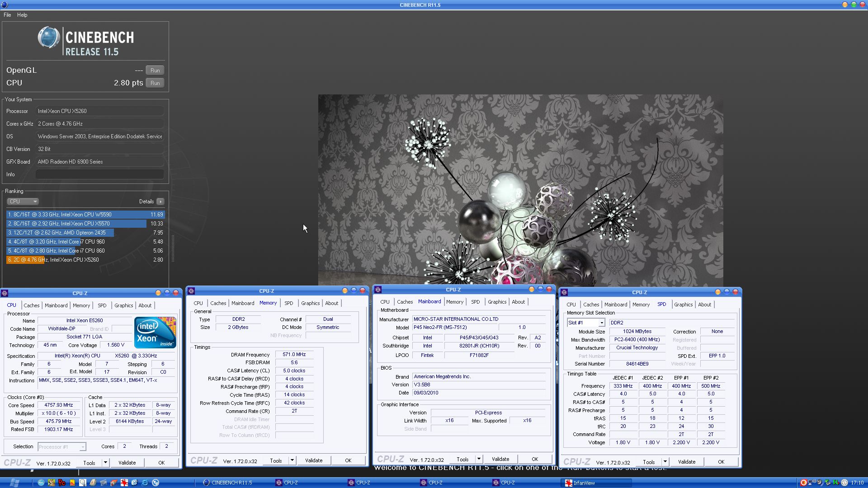868x488 pixels.
Task: Click the green R system tray icon
Action: coord(836,483)
